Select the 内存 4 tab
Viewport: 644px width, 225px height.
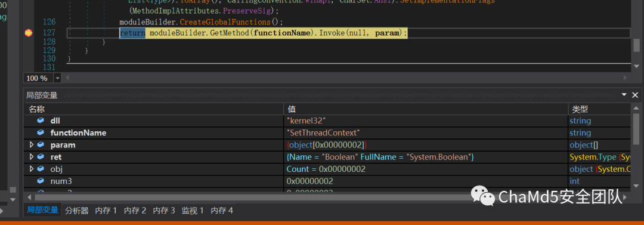(222, 211)
